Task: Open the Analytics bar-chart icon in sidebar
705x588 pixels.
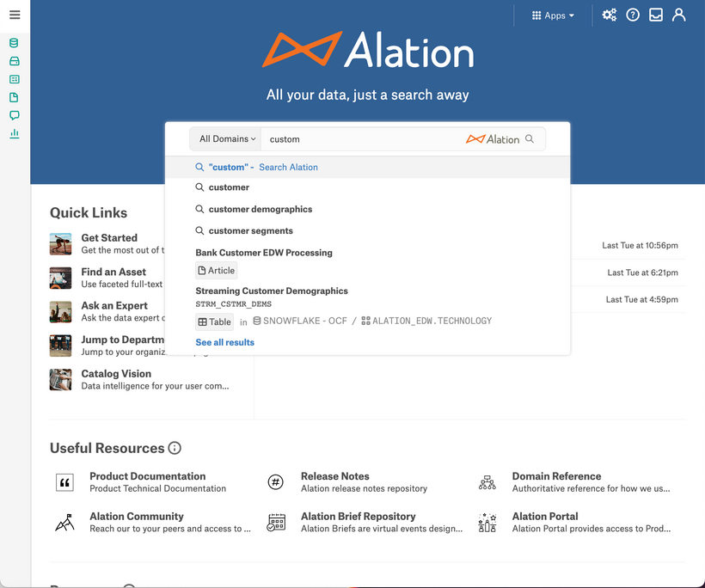Action: tap(13, 134)
